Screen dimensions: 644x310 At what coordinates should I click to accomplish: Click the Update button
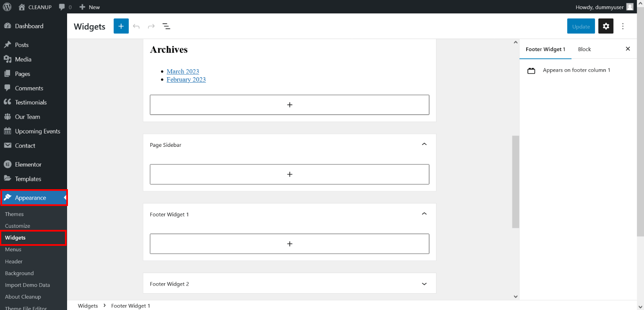pos(581,26)
